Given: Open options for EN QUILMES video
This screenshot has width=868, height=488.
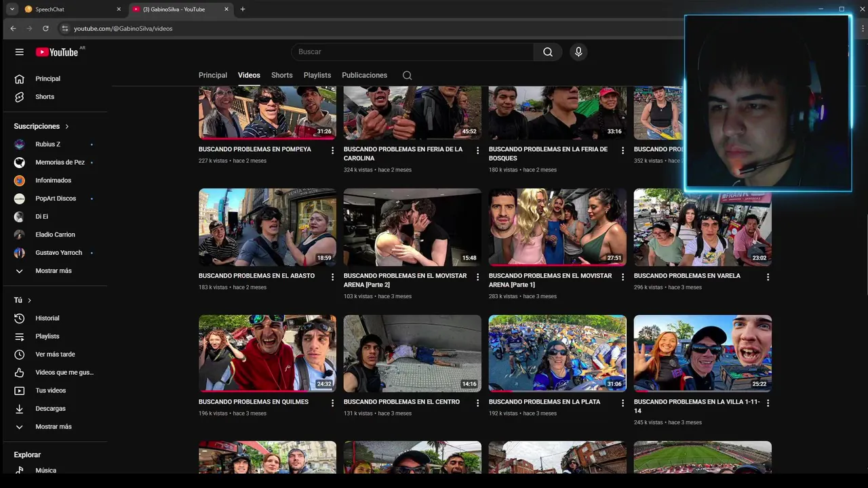Looking at the screenshot, I should (332, 403).
